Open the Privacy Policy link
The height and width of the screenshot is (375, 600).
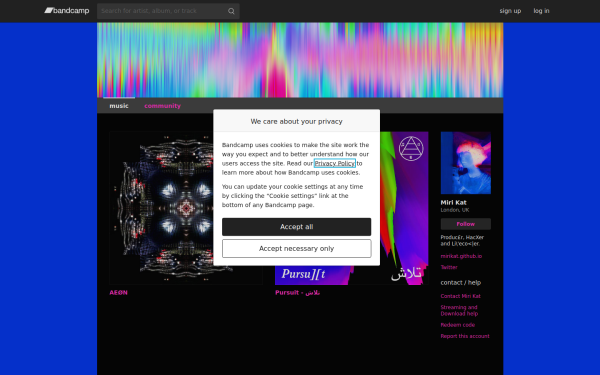click(x=334, y=163)
